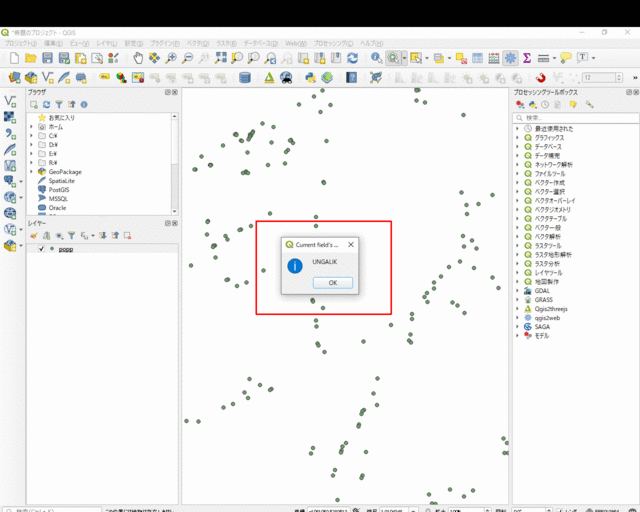The height and width of the screenshot is (512, 640).
Task: Click the Qgis2threejs green triangle icon
Action: pyautogui.click(x=269, y=78)
